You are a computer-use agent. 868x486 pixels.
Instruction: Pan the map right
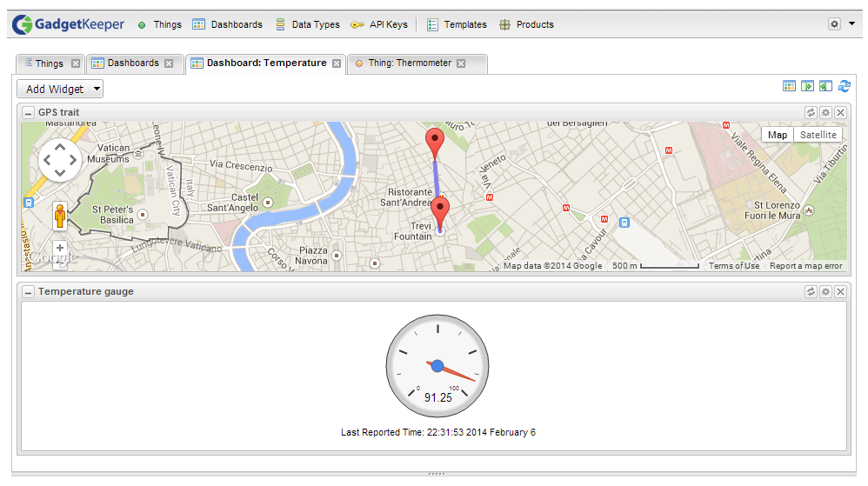[72, 160]
